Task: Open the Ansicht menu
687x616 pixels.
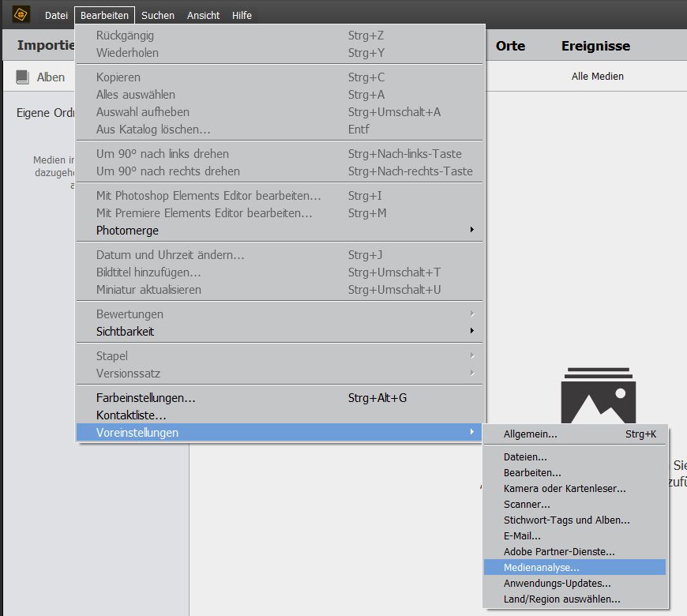Action: [203, 15]
